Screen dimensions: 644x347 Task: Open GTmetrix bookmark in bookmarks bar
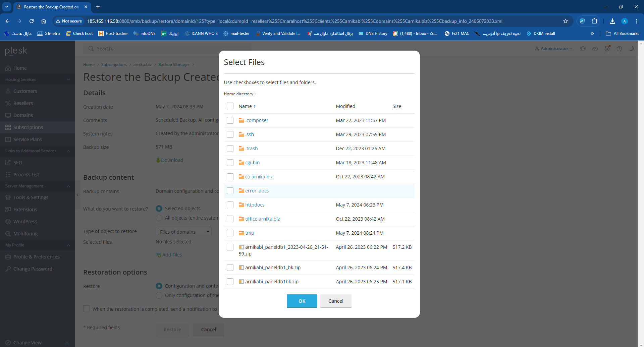point(49,34)
